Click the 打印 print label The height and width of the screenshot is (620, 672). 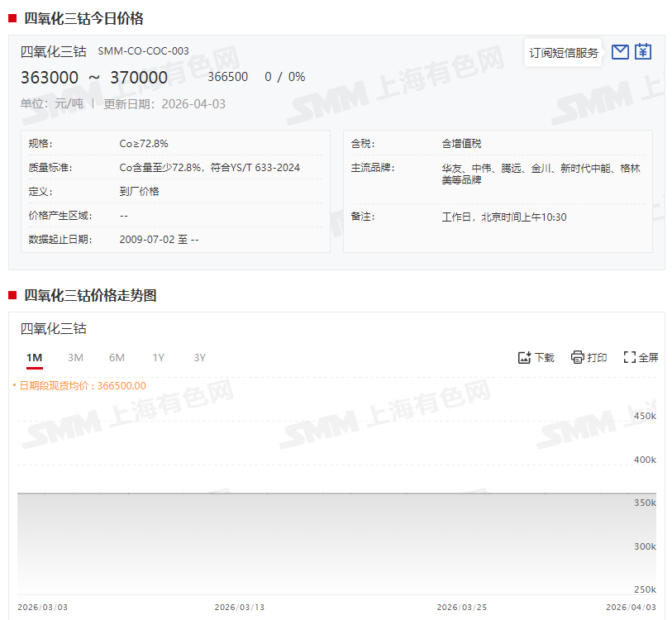click(597, 358)
